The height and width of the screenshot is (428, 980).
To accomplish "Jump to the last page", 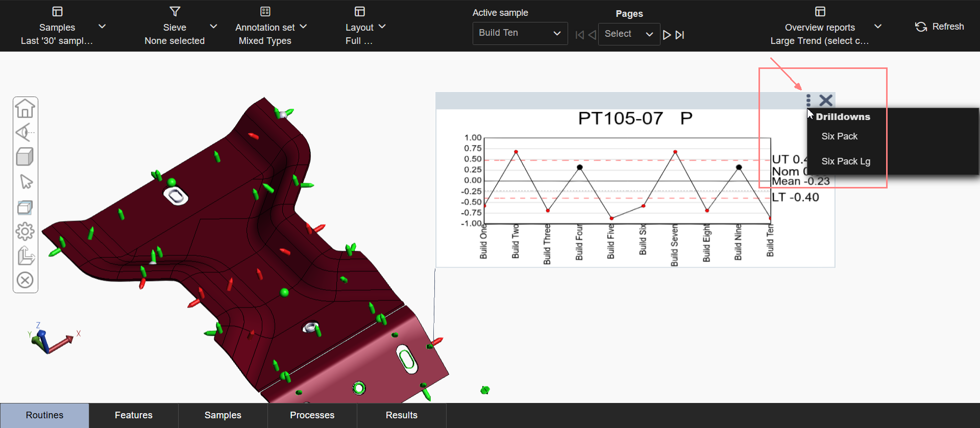I will coord(680,35).
